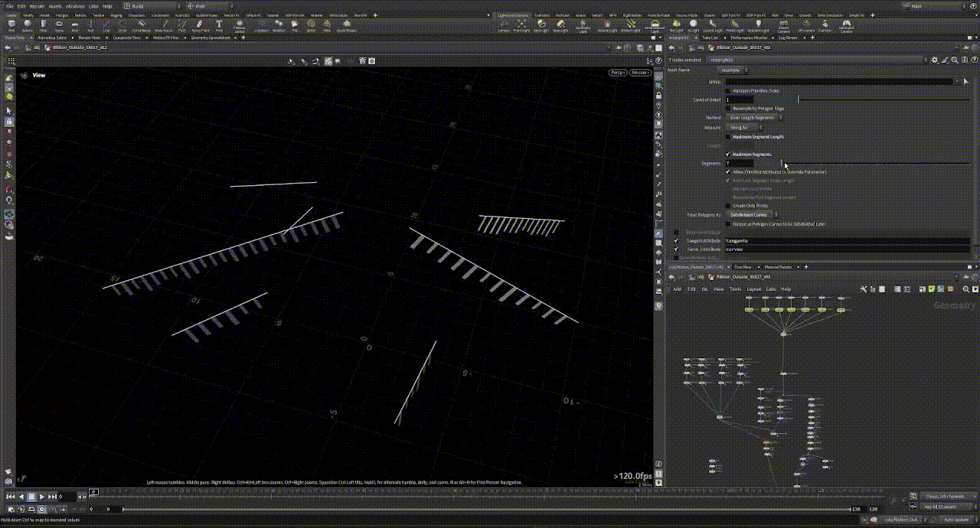Add a Point Light from the shelf

click(x=521, y=25)
